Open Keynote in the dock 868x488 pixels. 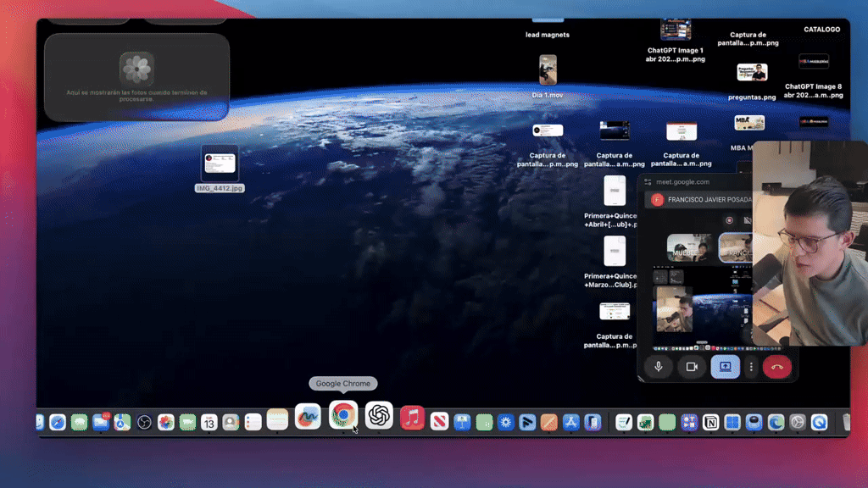click(462, 422)
